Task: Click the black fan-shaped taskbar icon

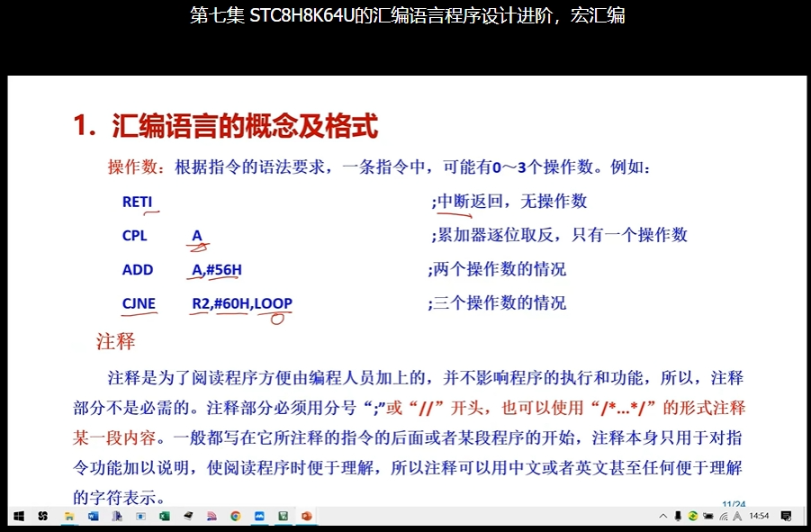Action: coord(43,516)
